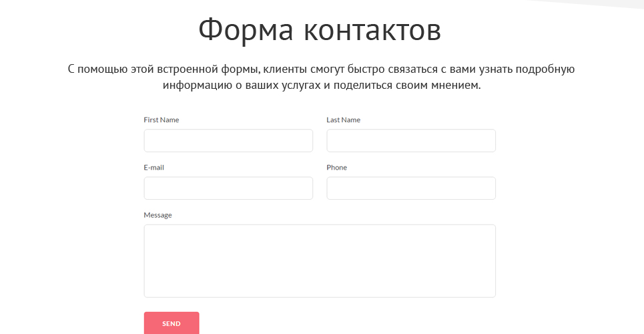Click the 'First Name' label
This screenshot has width=644, height=334.
tap(162, 120)
